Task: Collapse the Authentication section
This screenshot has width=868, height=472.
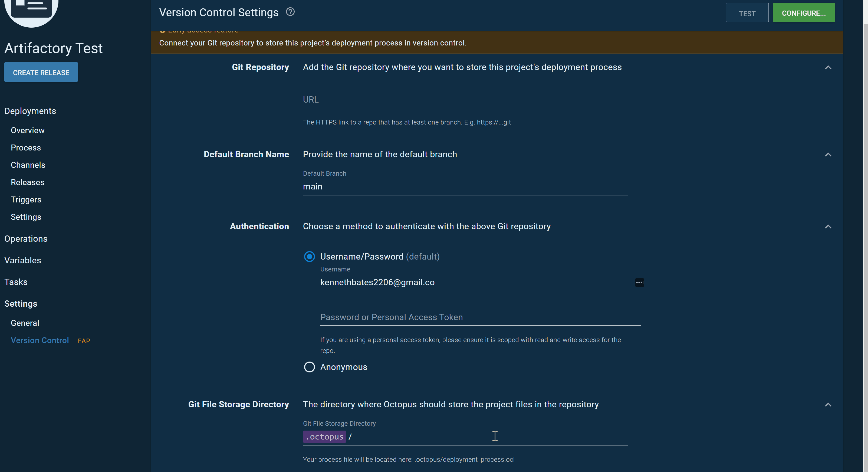Action: click(828, 227)
